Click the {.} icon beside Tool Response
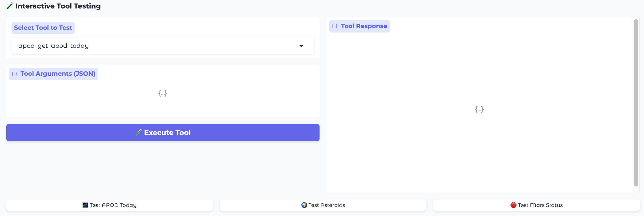The width and height of the screenshot is (644, 216). pyautogui.click(x=335, y=26)
